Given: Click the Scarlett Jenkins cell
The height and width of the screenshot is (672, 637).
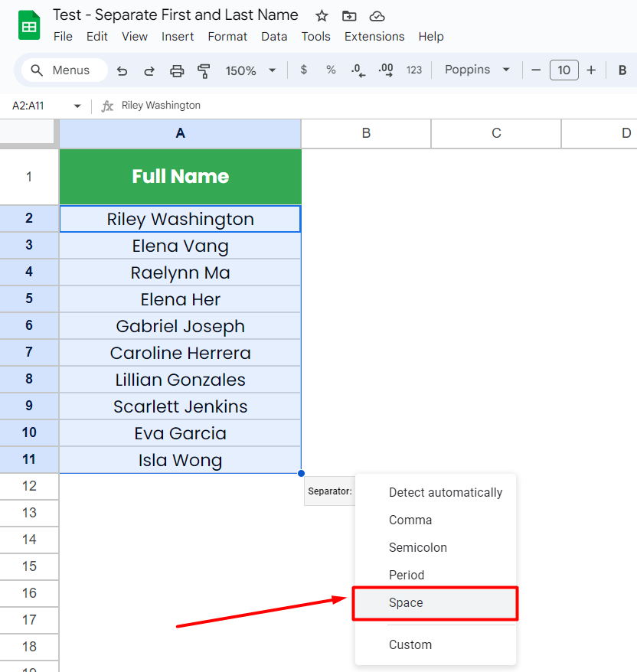Looking at the screenshot, I should pyautogui.click(x=180, y=406).
